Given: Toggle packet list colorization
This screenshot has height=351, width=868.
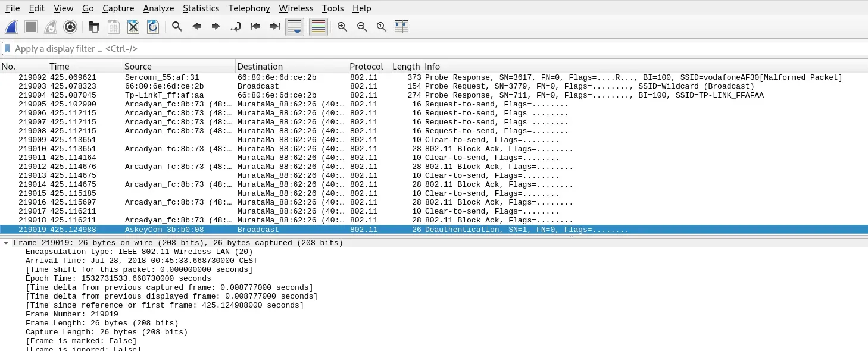Looking at the screenshot, I should click(319, 27).
